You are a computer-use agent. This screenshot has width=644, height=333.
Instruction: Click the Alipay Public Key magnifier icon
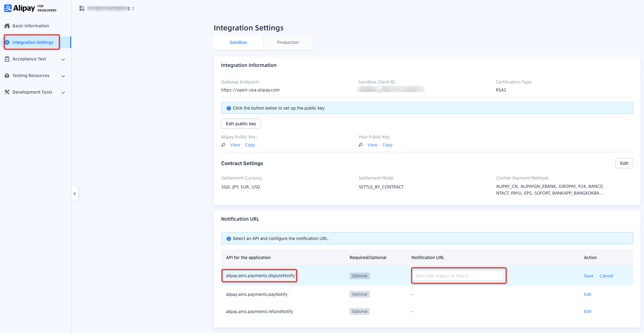click(x=223, y=145)
